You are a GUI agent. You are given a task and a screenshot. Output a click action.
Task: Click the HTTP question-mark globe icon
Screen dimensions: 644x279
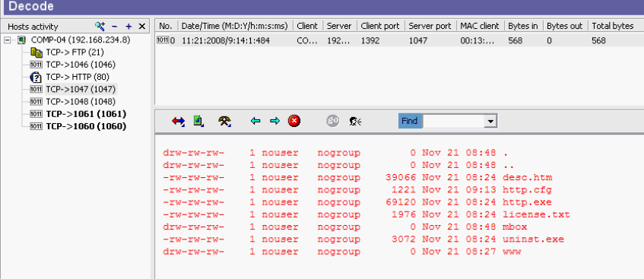coord(36,77)
